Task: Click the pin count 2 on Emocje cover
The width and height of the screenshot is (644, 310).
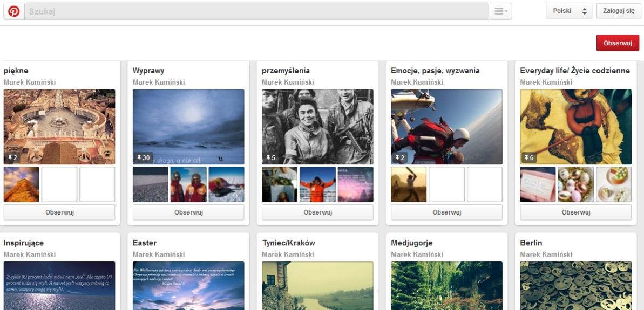Action: [399, 158]
